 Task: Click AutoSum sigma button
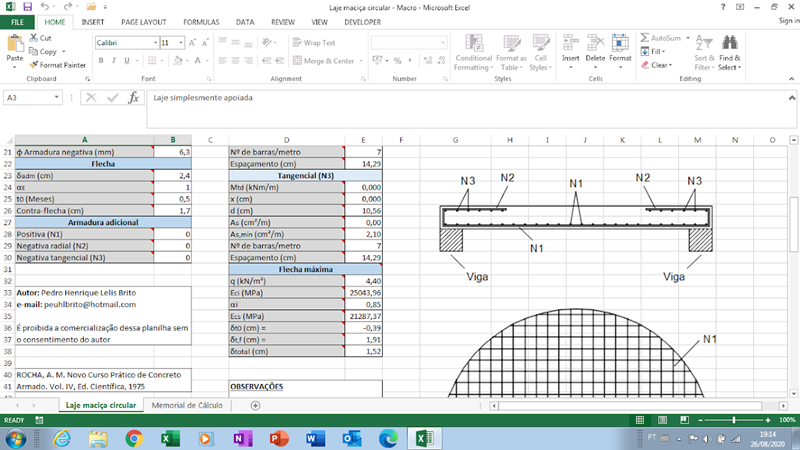click(x=660, y=38)
